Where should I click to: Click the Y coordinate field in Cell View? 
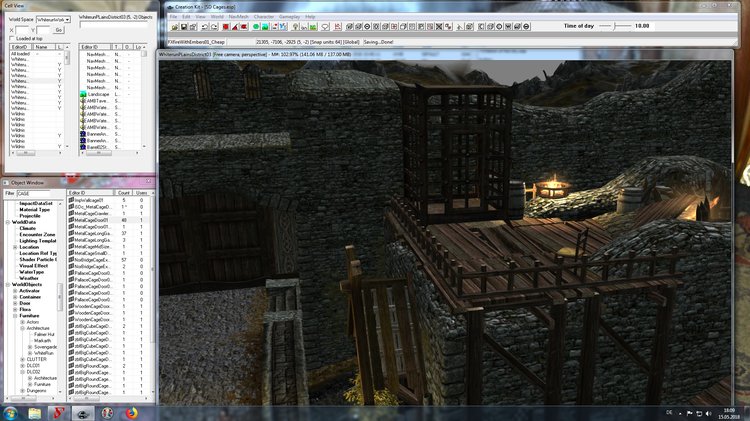point(43,30)
